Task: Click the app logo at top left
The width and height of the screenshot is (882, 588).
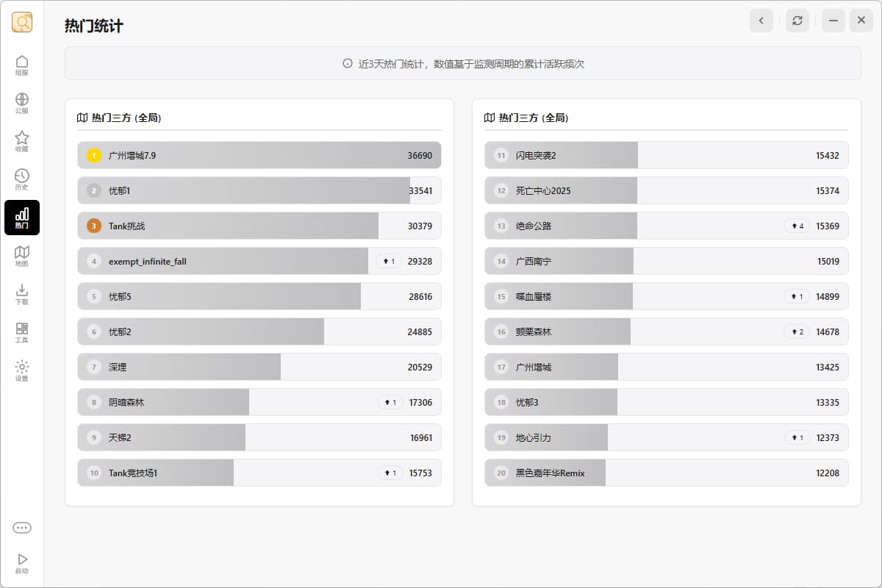Action: coord(22,22)
